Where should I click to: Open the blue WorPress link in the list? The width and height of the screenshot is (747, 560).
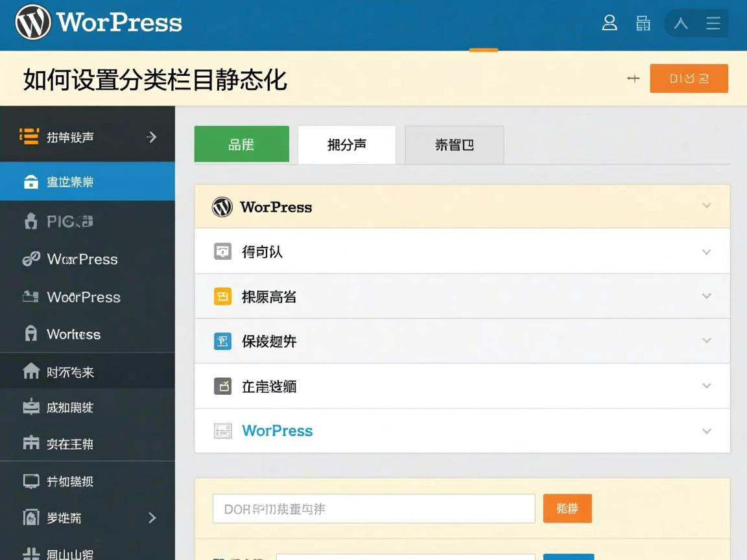(277, 430)
